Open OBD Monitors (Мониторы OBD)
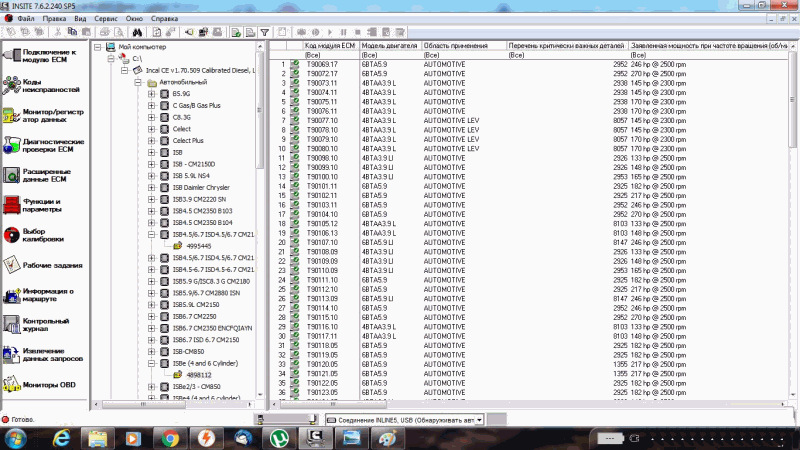Screen dimensions: 800x450 40,385
